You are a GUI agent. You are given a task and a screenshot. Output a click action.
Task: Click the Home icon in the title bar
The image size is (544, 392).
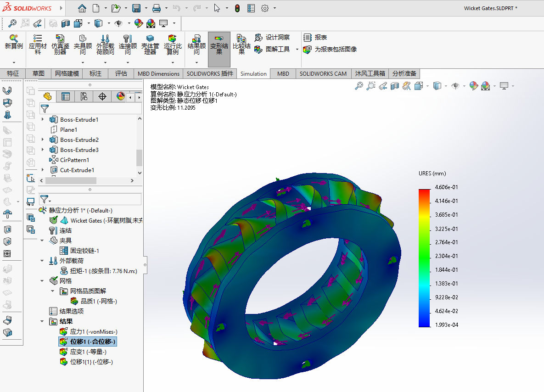[x=82, y=8]
